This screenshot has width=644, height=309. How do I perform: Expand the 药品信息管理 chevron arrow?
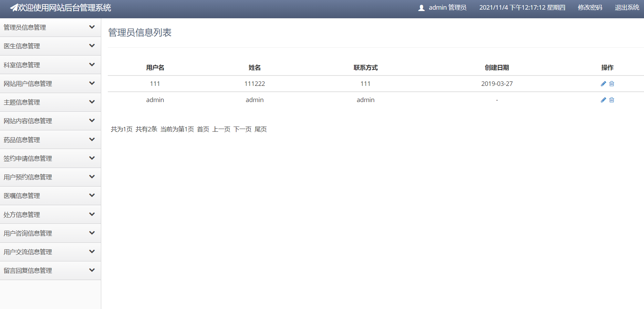tap(92, 139)
